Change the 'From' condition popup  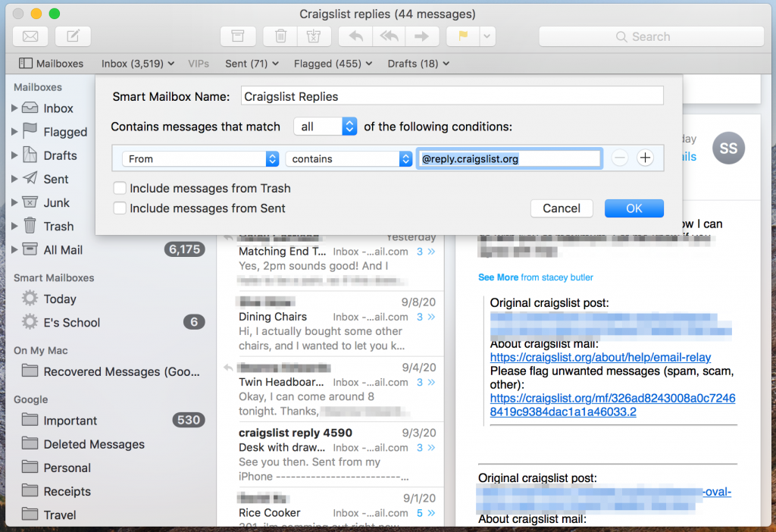200,159
